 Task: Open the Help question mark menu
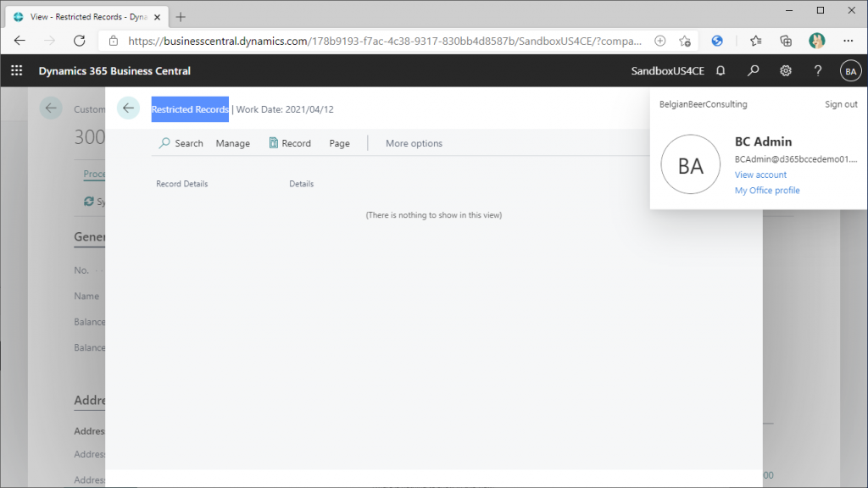tap(818, 71)
